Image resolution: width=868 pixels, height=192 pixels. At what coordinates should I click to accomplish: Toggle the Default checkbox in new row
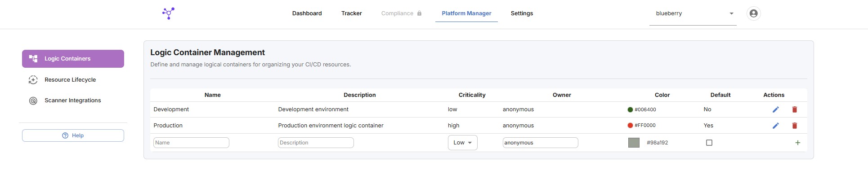709,143
